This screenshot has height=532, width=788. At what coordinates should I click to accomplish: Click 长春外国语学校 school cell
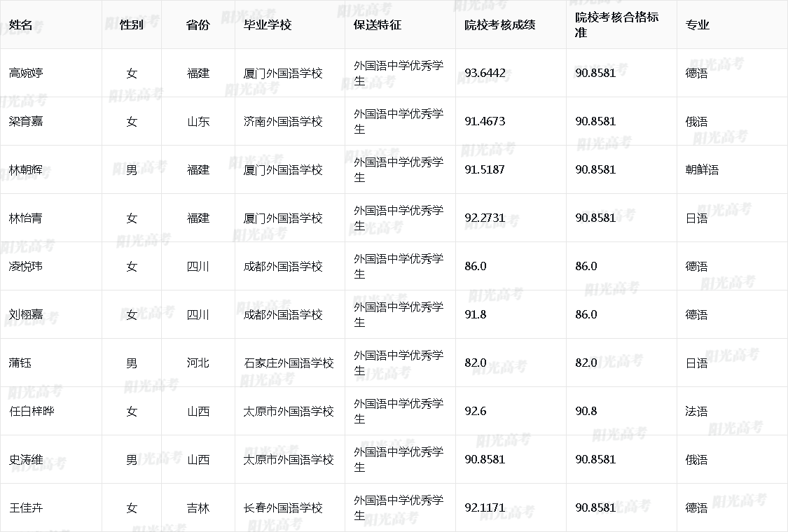click(283, 508)
